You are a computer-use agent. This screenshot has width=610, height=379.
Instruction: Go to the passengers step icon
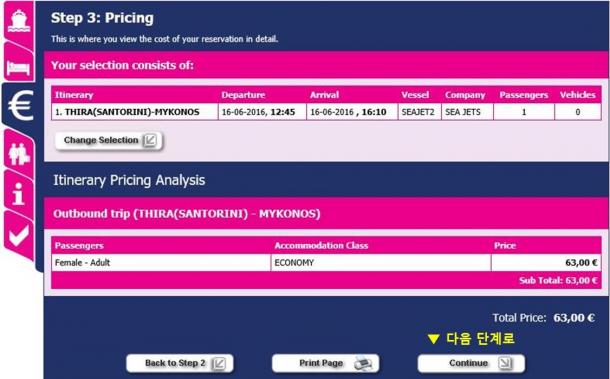pyautogui.click(x=19, y=153)
